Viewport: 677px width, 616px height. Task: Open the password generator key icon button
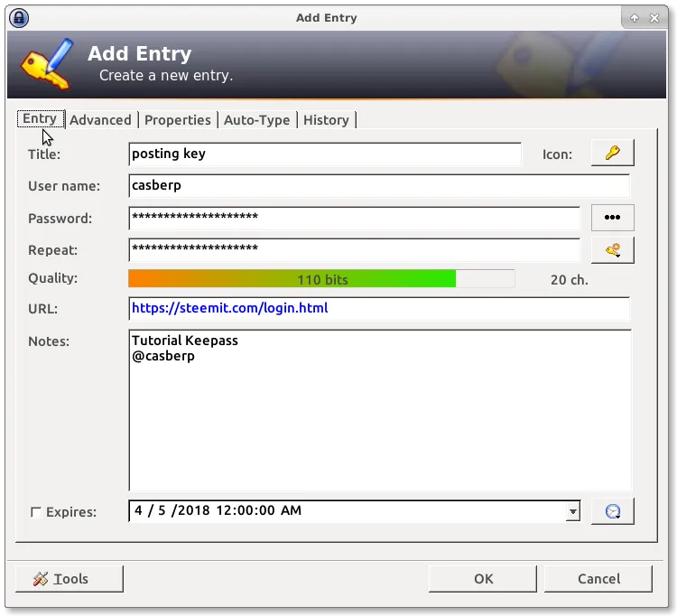[x=612, y=250]
